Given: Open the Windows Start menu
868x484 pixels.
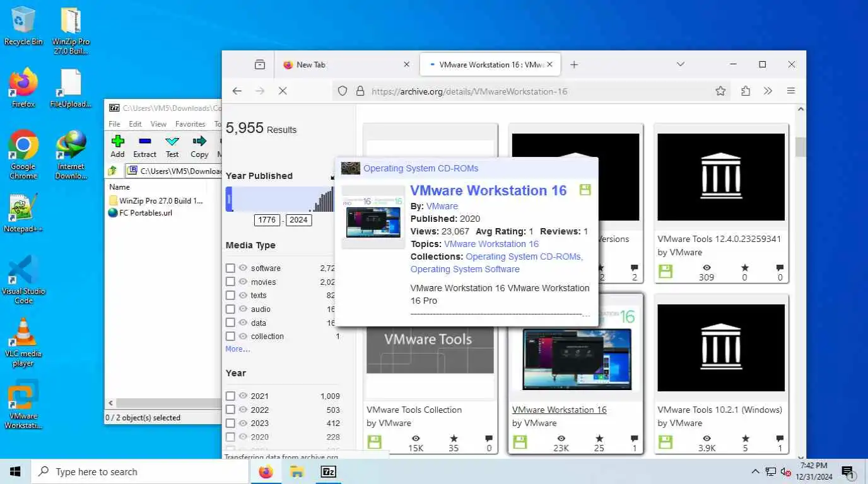Looking at the screenshot, I should (15, 471).
